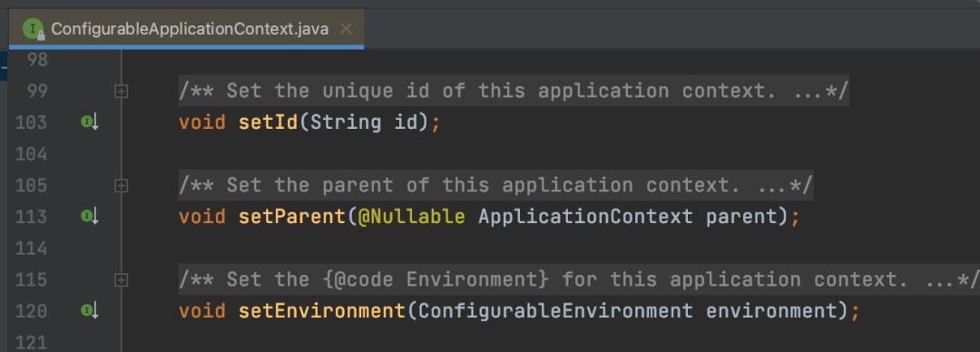
Task: Click line number 98 in gutter
Action: 37,61
